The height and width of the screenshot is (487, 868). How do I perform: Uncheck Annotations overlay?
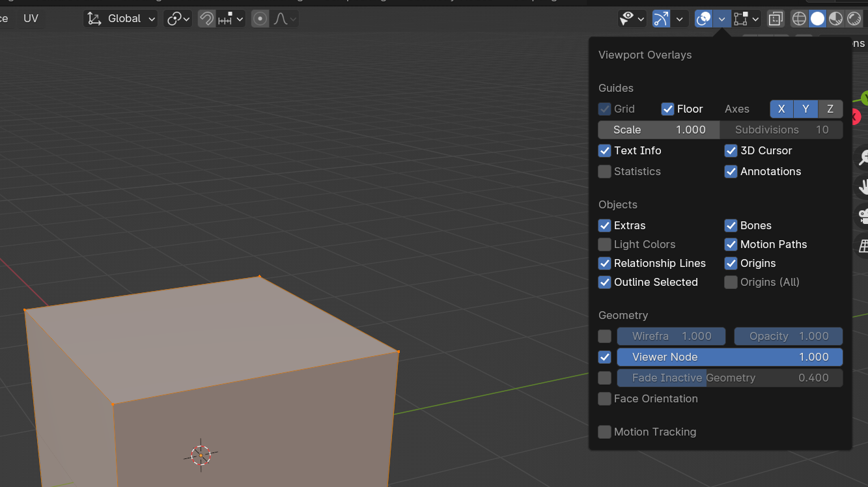click(x=731, y=171)
